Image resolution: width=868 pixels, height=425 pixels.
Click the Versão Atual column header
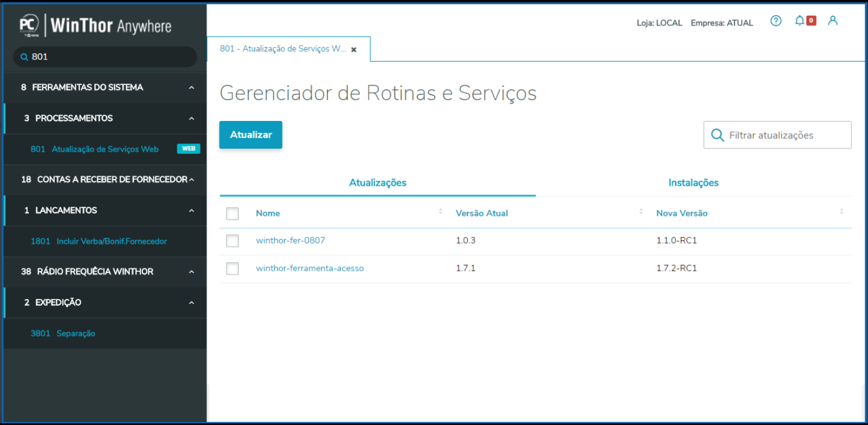(x=482, y=213)
